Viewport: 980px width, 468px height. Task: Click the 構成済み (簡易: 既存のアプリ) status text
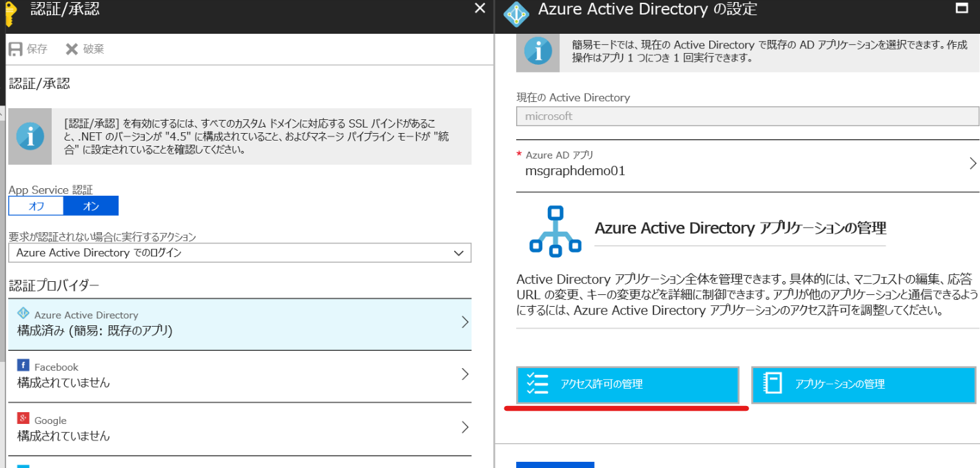click(x=95, y=331)
